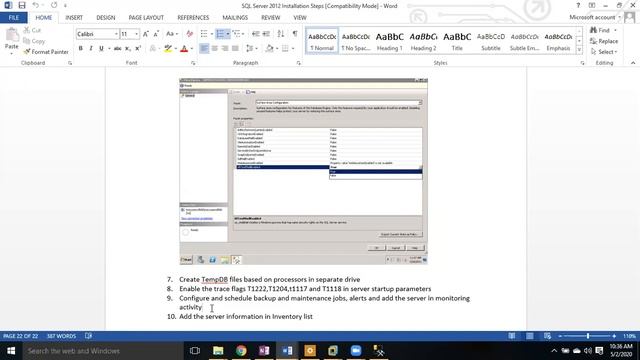640x360 pixels.
Task: Click the Format Painter tool
Action: 46,52
